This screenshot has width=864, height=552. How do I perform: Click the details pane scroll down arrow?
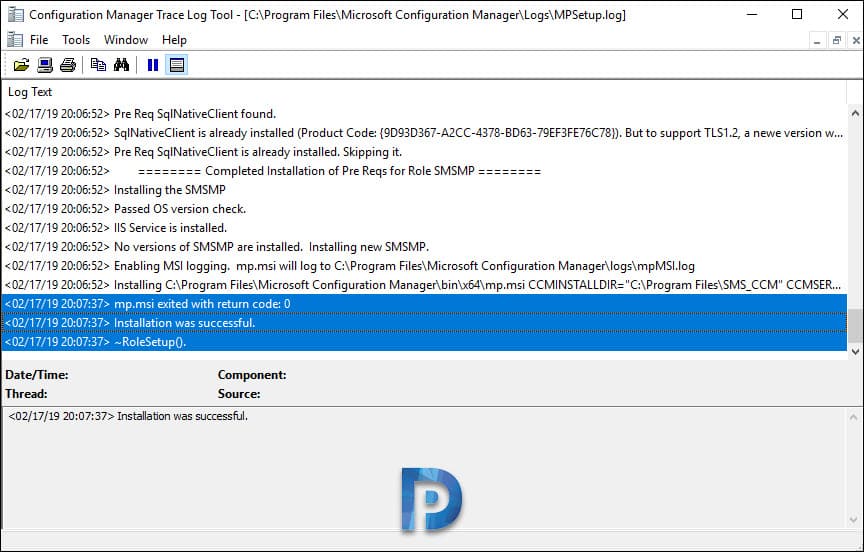tap(854, 519)
